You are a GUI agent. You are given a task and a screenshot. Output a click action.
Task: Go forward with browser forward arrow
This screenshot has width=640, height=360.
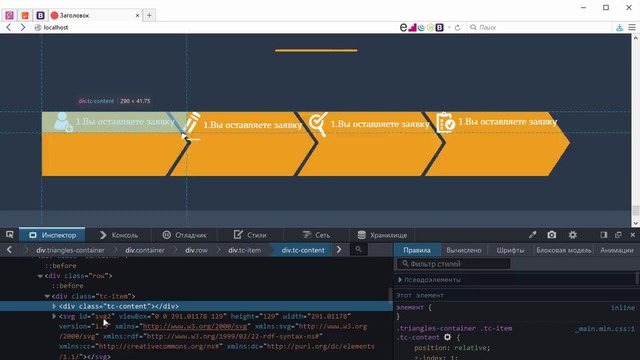coord(23,27)
